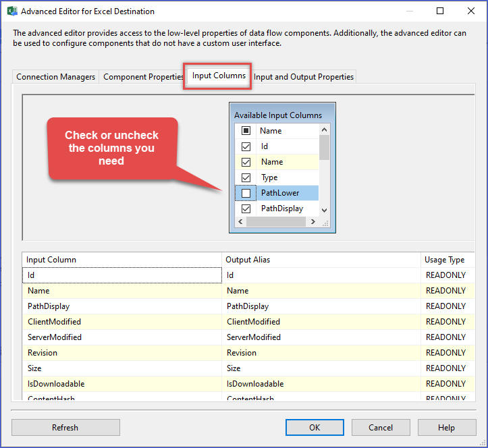
Task: Click the Cancel button
Action: [381, 428]
